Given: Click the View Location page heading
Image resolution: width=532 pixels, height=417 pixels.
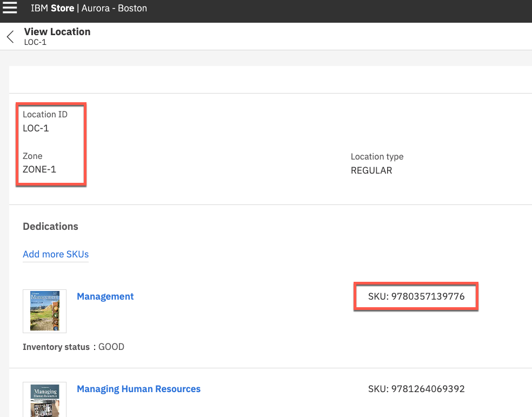Looking at the screenshot, I should tap(57, 31).
